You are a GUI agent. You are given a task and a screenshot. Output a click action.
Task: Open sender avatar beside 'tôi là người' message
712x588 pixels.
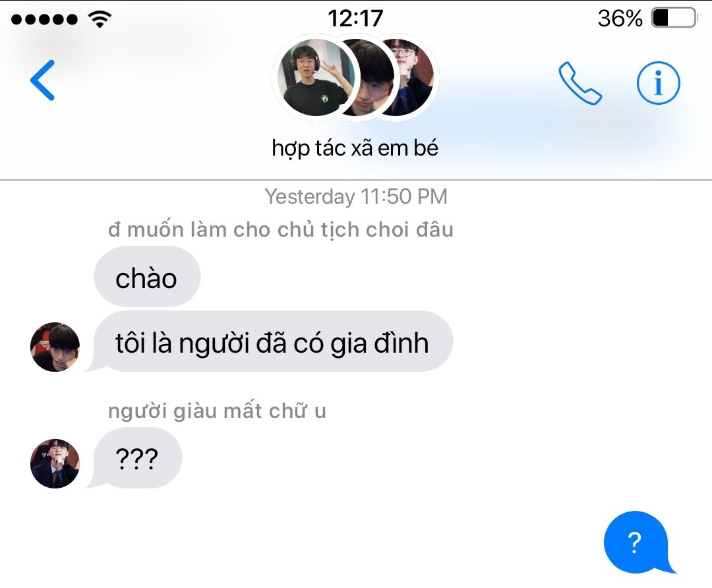pyautogui.click(x=55, y=347)
